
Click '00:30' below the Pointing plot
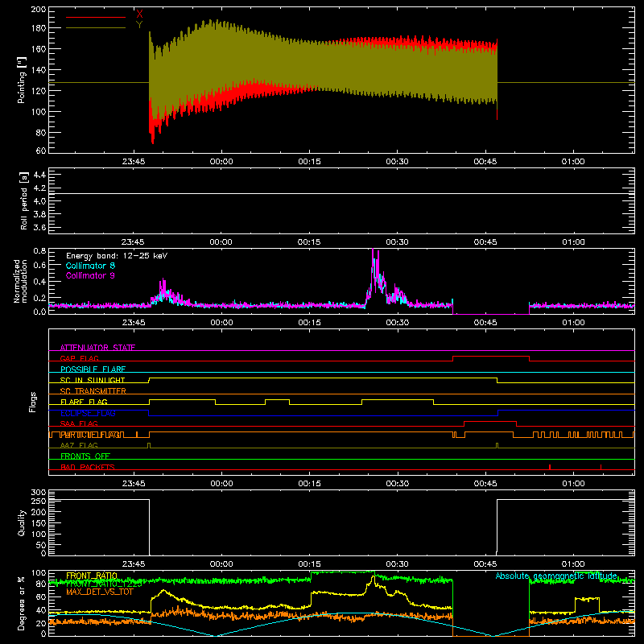tap(397, 162)
